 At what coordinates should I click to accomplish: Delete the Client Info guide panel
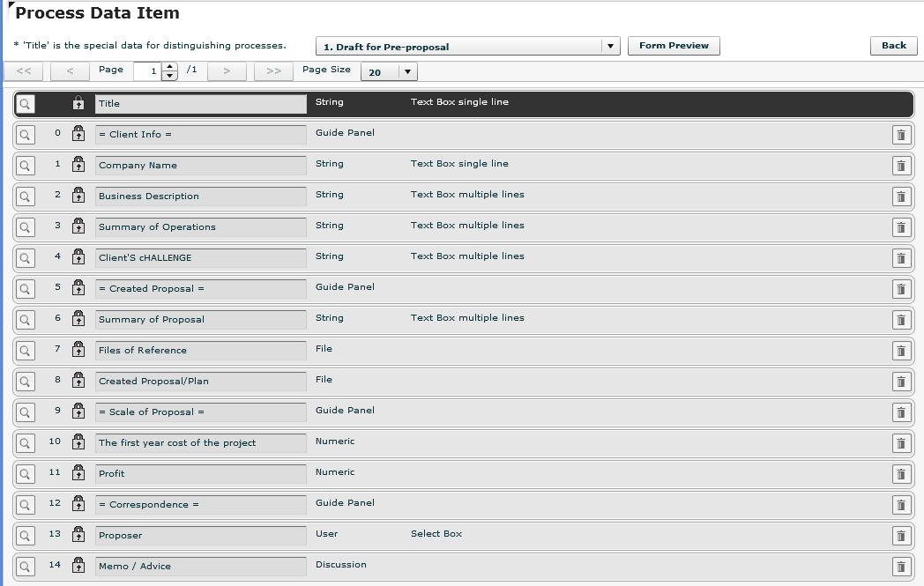pos(901,136)
